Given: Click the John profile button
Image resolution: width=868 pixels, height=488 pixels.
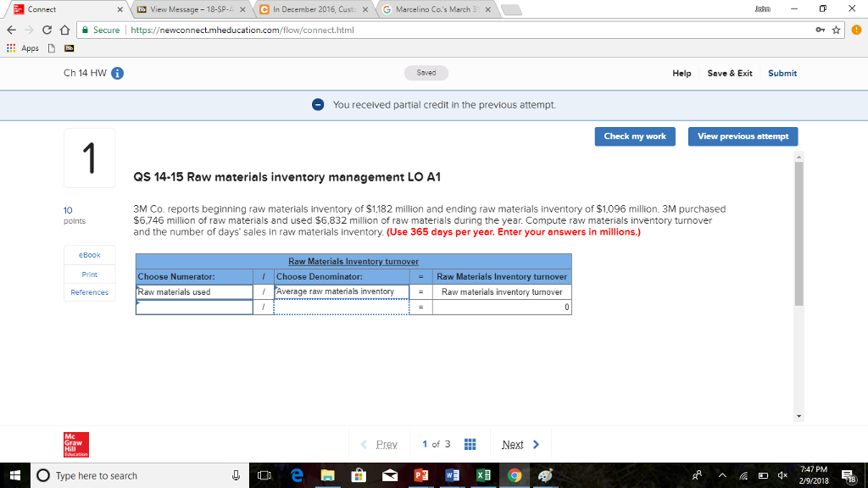Looking at the screenshot, I should (762, 8).
